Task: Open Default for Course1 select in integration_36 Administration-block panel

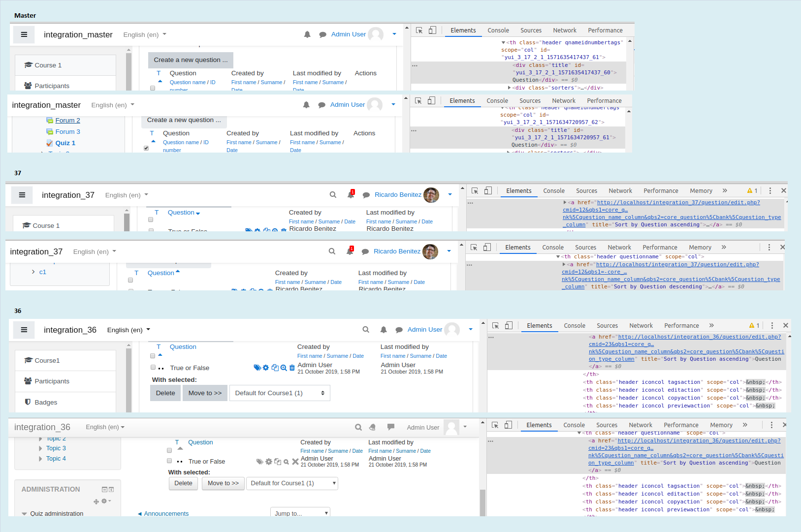Action: point(292,483)
